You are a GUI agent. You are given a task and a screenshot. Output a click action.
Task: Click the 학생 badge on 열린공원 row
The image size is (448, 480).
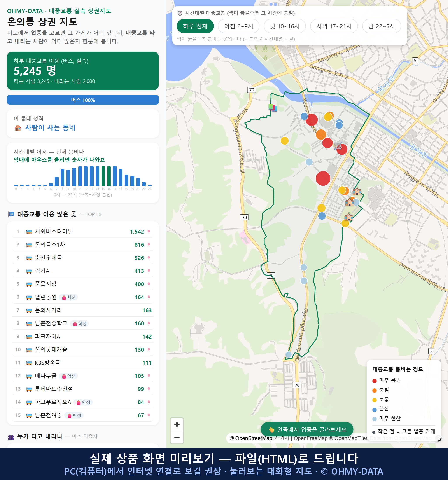click(x=69, y=297)
